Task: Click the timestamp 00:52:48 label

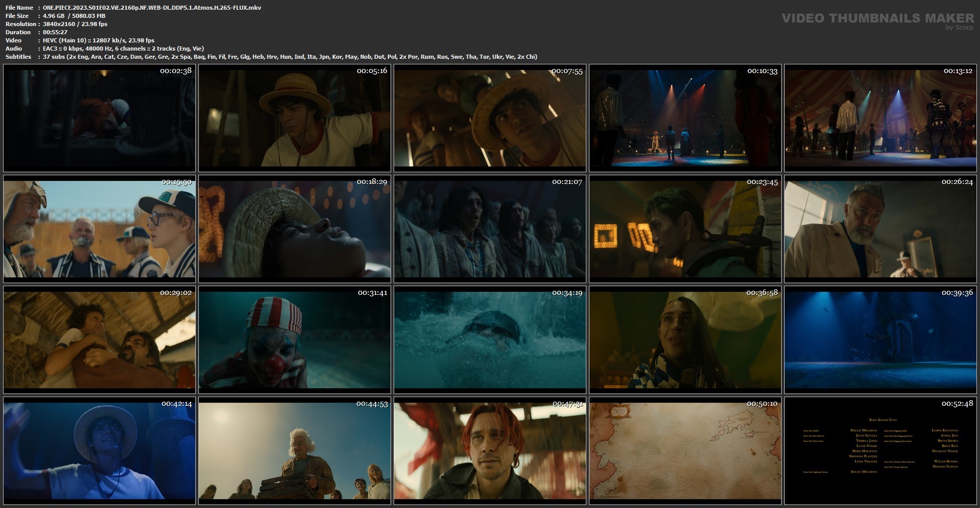Action: [x=958, y=404]
